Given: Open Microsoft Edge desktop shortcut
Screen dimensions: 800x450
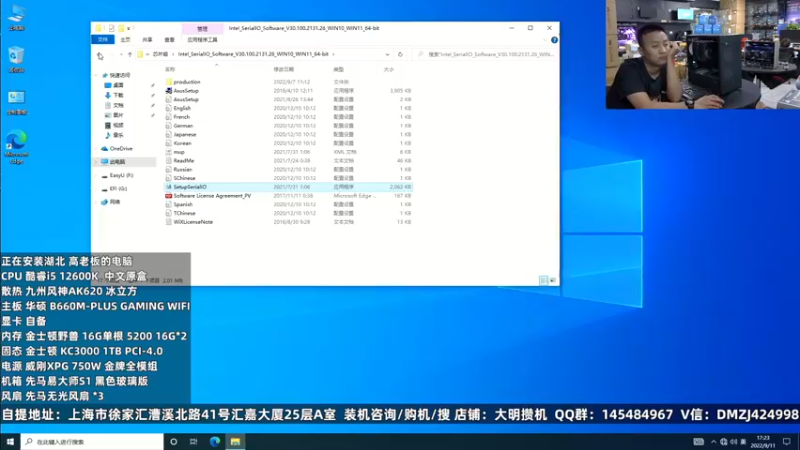Looking at the screenshot, I should coord(16,147).
